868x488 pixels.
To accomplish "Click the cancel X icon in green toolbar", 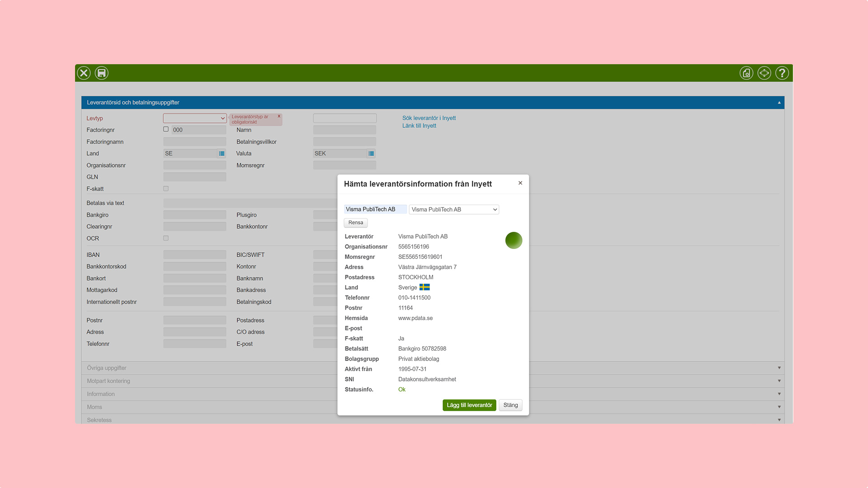I will tap(84, 73).
